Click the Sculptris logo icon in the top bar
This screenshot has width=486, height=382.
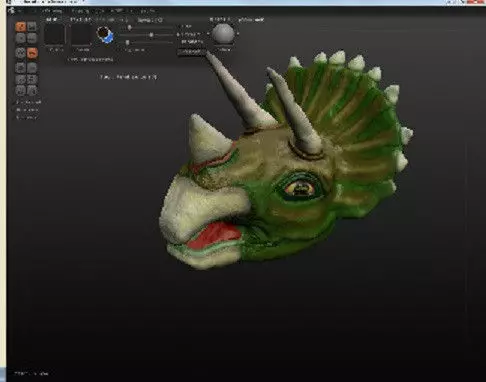pos(11,10)
